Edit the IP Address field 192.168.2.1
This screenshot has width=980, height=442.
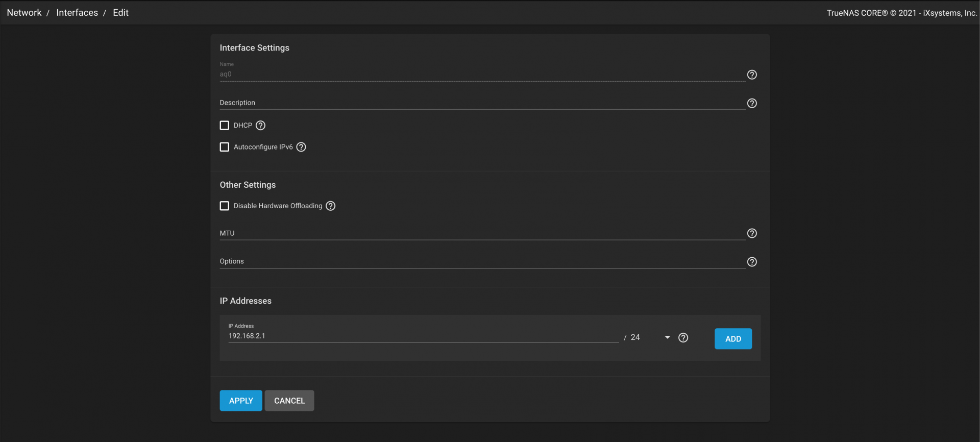[423, 336]
